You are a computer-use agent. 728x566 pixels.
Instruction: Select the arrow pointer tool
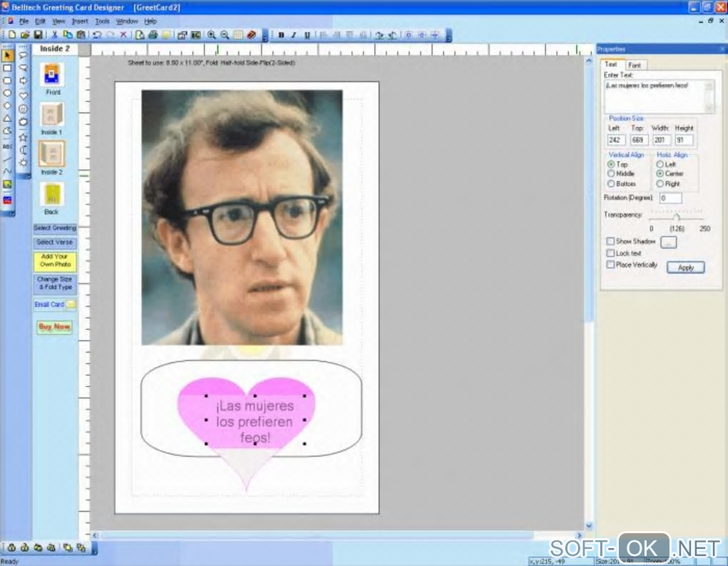(x=7, y=55)
